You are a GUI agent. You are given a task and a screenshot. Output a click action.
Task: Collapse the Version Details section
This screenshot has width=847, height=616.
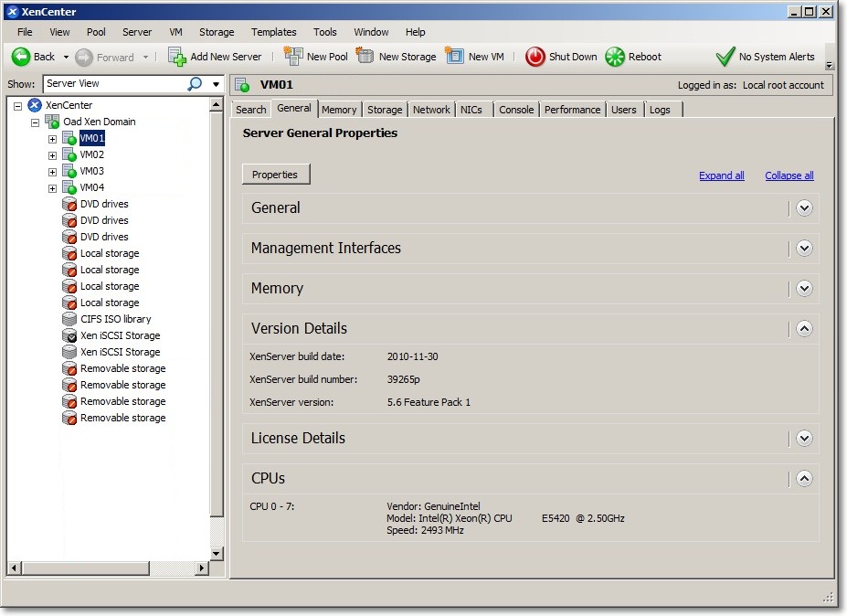804,328
